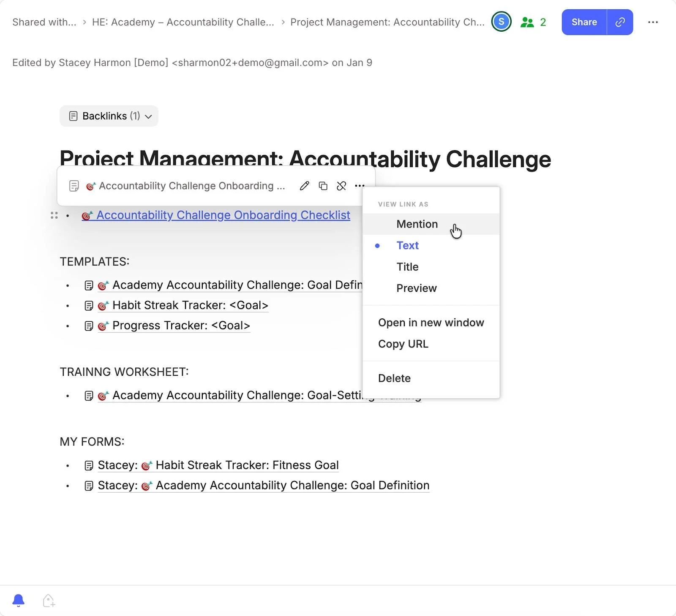Click the add tag icon at bottom
676x616 pixels.
[49, 601]
